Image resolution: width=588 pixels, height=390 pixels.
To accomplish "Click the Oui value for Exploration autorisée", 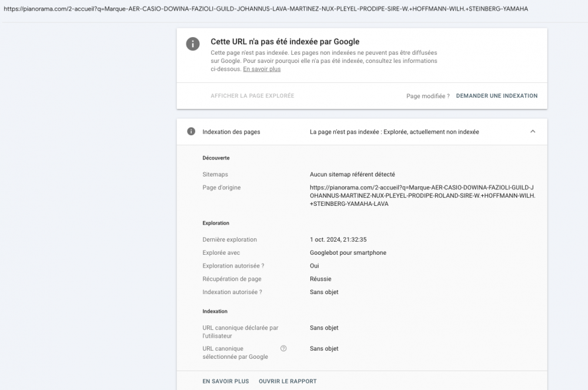I will [x=314, y=266].
